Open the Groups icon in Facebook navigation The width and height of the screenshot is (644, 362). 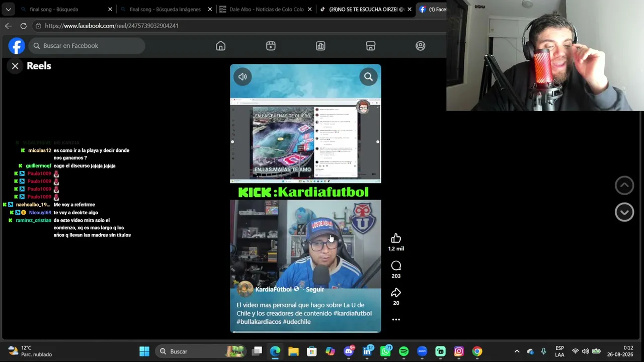(x=421, y=46)
